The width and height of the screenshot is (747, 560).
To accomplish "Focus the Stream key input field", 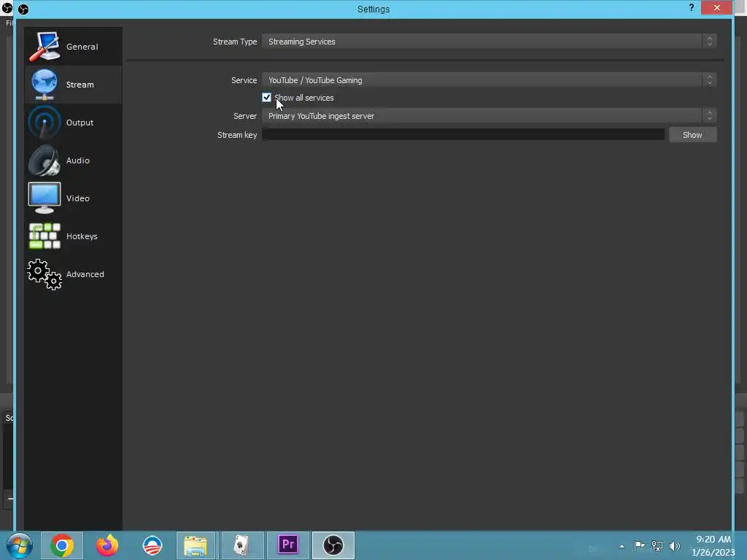I will (463, 135).
